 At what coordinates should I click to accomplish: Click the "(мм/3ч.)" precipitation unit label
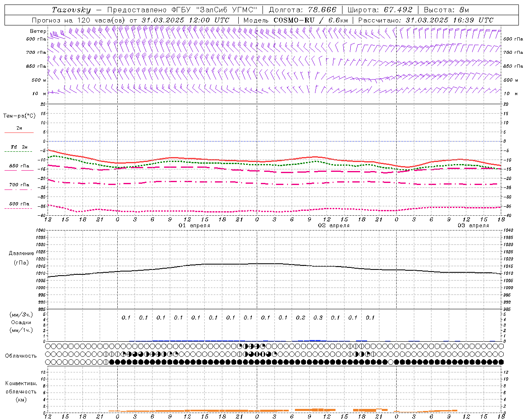click(21, 315)
